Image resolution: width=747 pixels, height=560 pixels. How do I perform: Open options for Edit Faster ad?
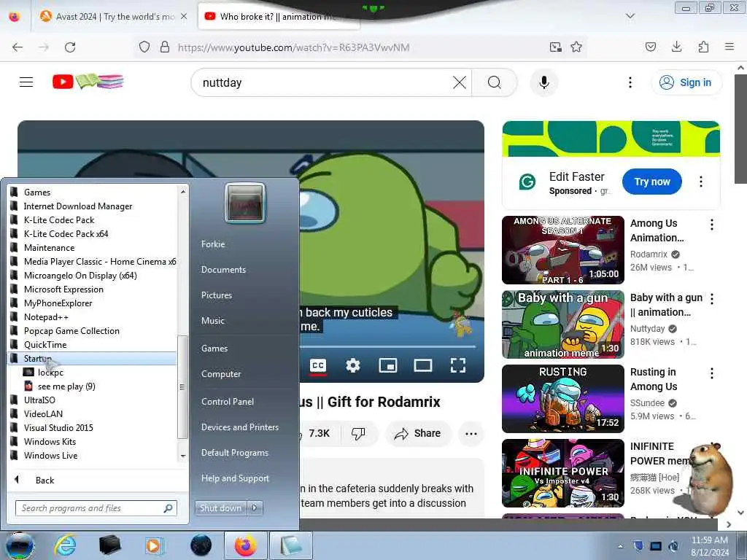[x=700, y=182]
